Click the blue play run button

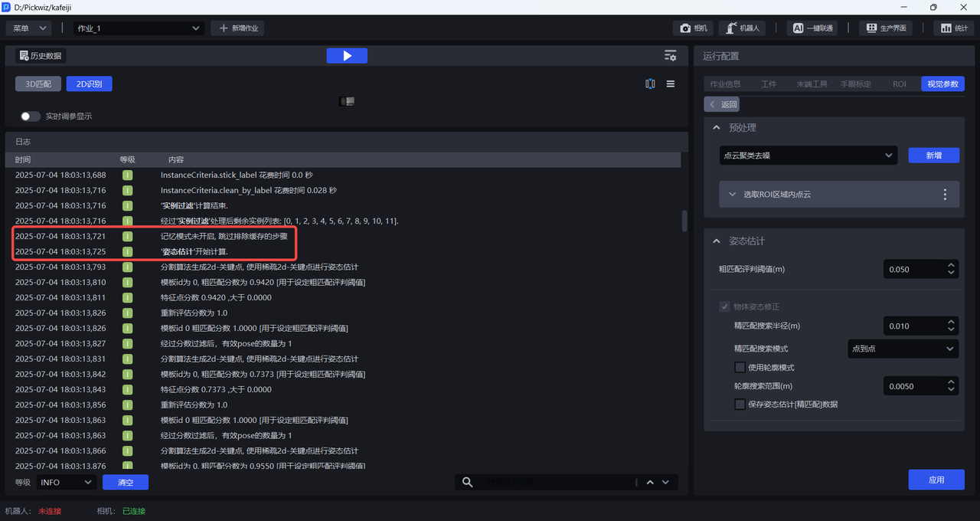346,56
